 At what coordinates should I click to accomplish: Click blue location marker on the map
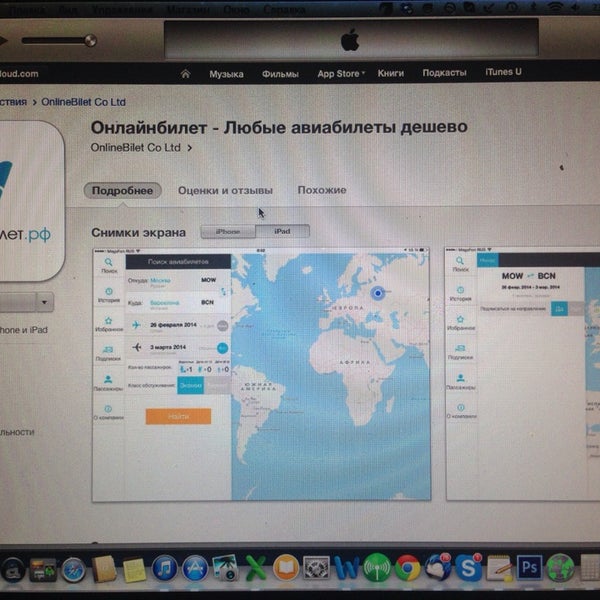click(x=378, y=293)
